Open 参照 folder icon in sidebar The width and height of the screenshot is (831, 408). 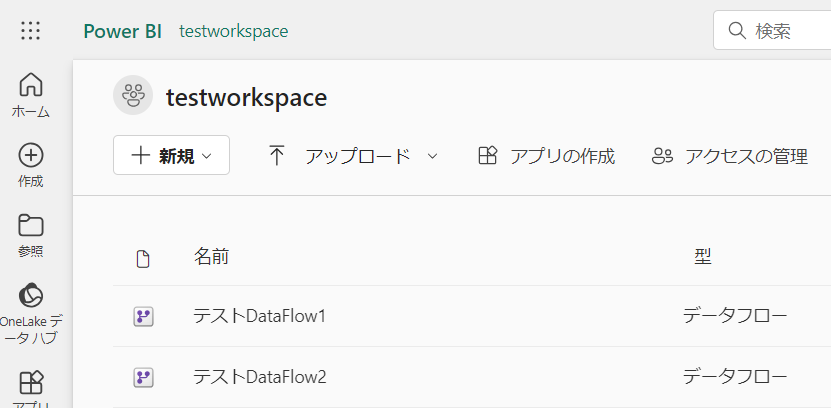point(31,235)
